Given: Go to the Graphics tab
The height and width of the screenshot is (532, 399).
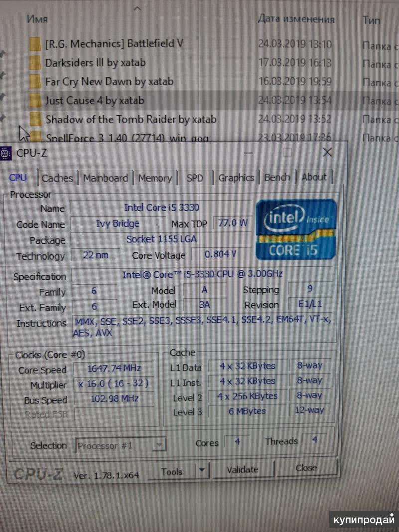Looking at the screenshot, I should 236,178.
